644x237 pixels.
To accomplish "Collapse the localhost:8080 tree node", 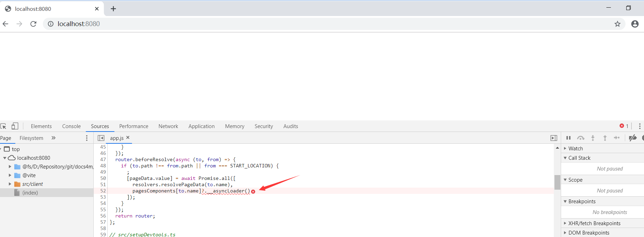I will pyautogui.click(x=5, y=158).
